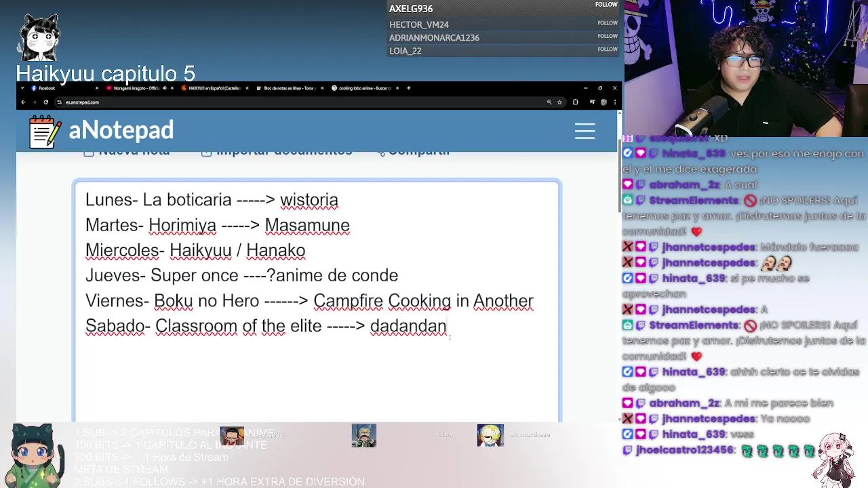Follow AXELG936 in the overlay list
Viewport: 868px width, 488px height.
coord(606,5)
